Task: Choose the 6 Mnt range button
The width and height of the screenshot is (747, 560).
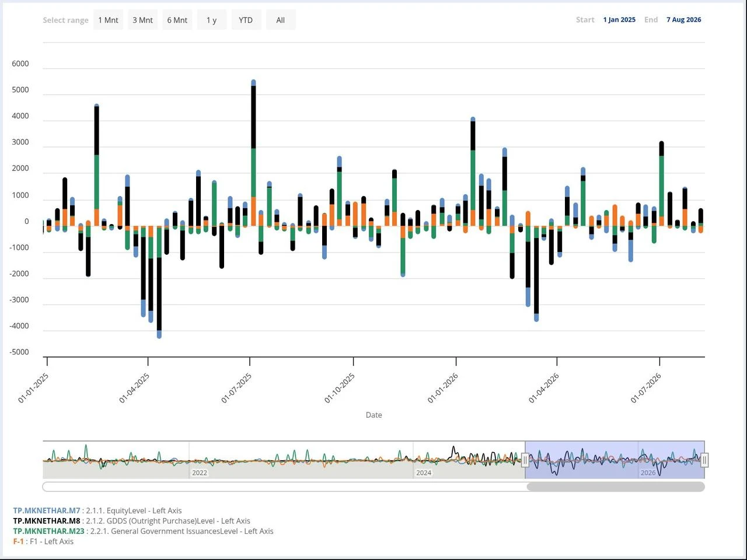Action: click(177, 20)
